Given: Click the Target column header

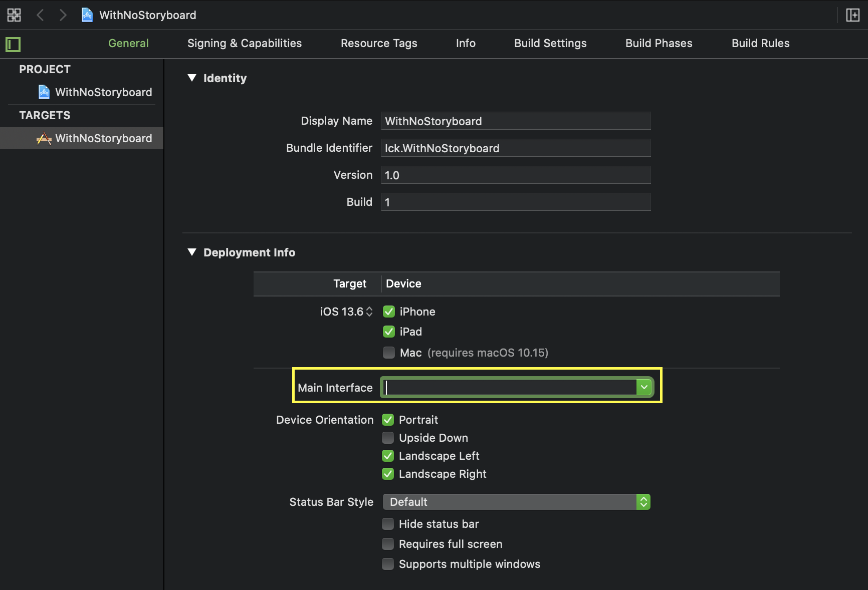Looking at the screenshot, I should pyautogui.click(x=350, y=283).
